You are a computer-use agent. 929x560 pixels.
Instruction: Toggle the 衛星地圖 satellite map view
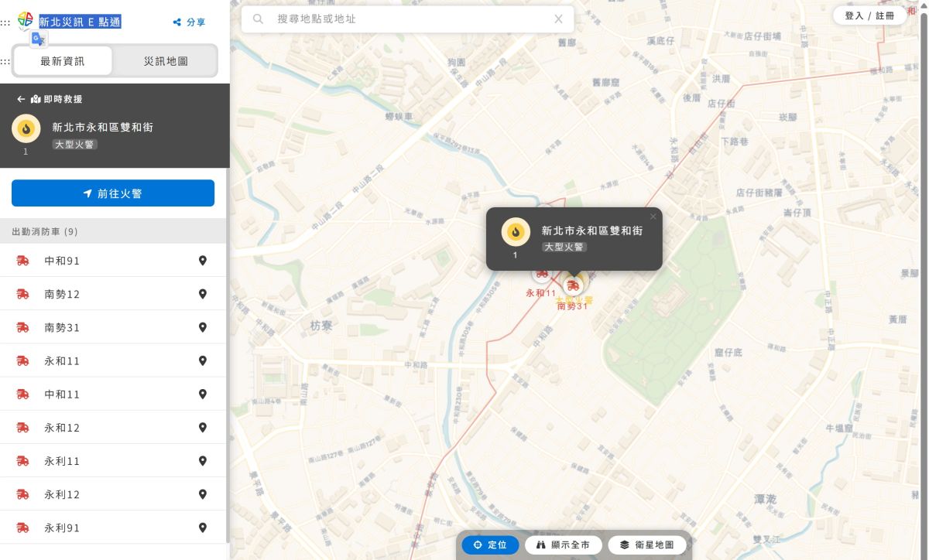click(647, 545)
